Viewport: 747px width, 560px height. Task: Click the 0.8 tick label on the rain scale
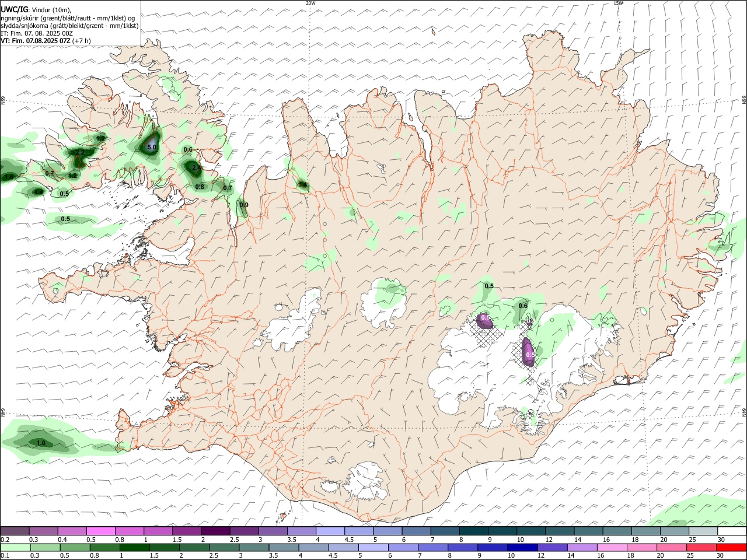94,556
